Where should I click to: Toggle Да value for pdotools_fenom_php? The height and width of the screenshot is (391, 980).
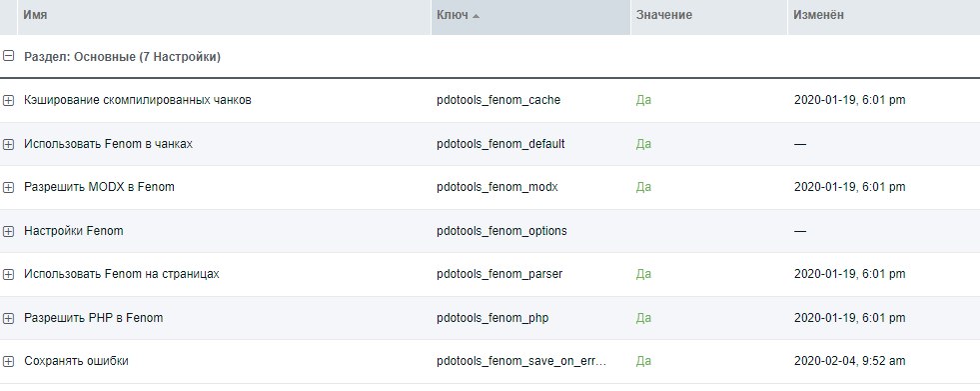point(643,318)
